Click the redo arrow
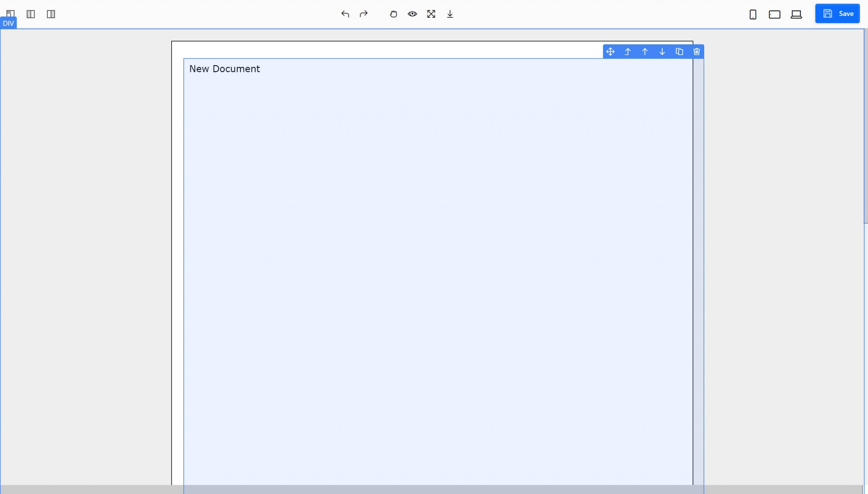Viewport: 868px width, 494px height. (363, 14)
